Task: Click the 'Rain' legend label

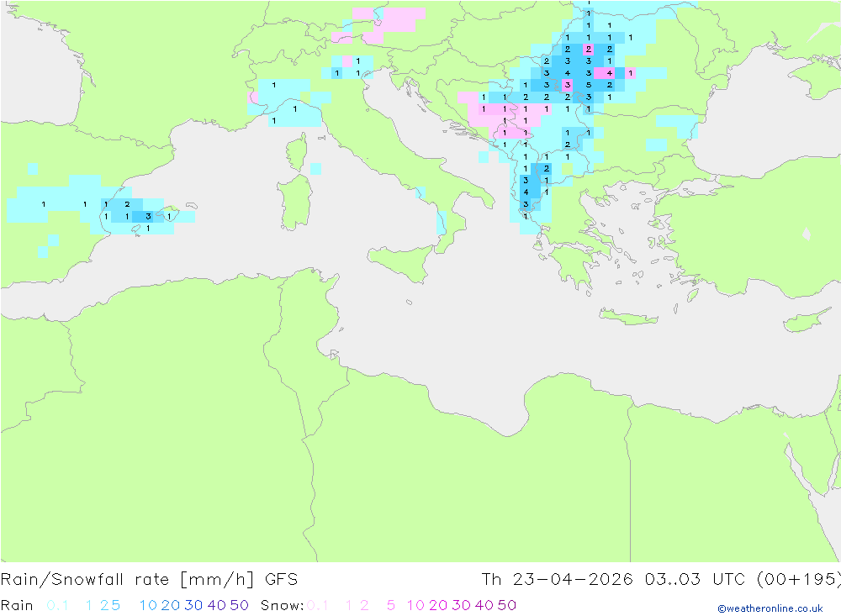Action: pos(17,605)
